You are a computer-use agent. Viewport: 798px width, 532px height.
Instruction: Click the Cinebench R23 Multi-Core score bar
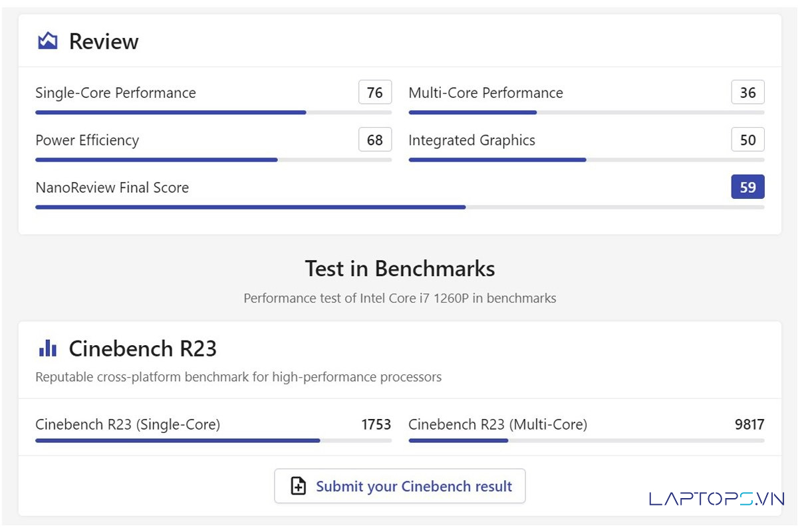[587, 440]
